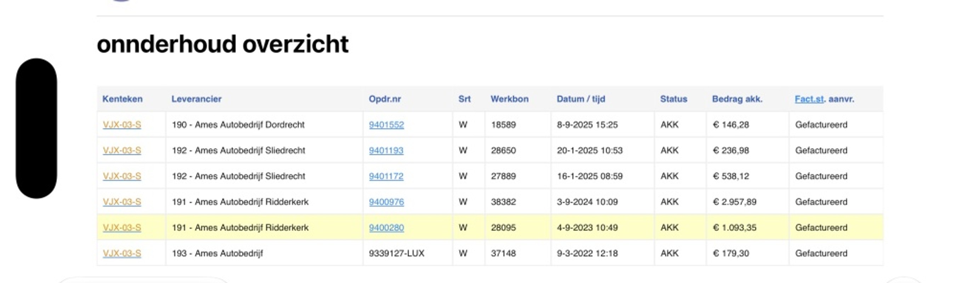Click the Datum / tijd column header
Image resolution: width=980 pixels, height=283 pixels.
pyautogui.click(x=581, y=99)
